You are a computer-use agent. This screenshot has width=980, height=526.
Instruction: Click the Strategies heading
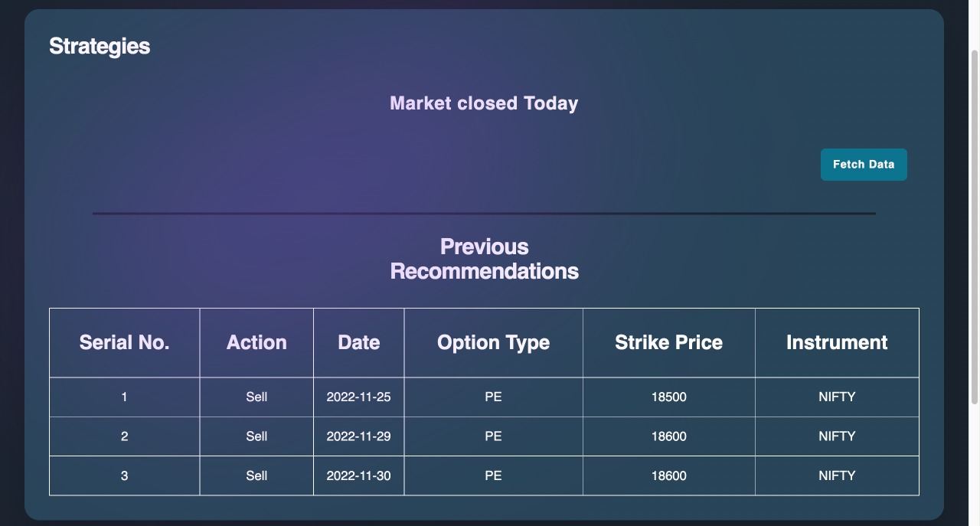[x=100, y=46]
